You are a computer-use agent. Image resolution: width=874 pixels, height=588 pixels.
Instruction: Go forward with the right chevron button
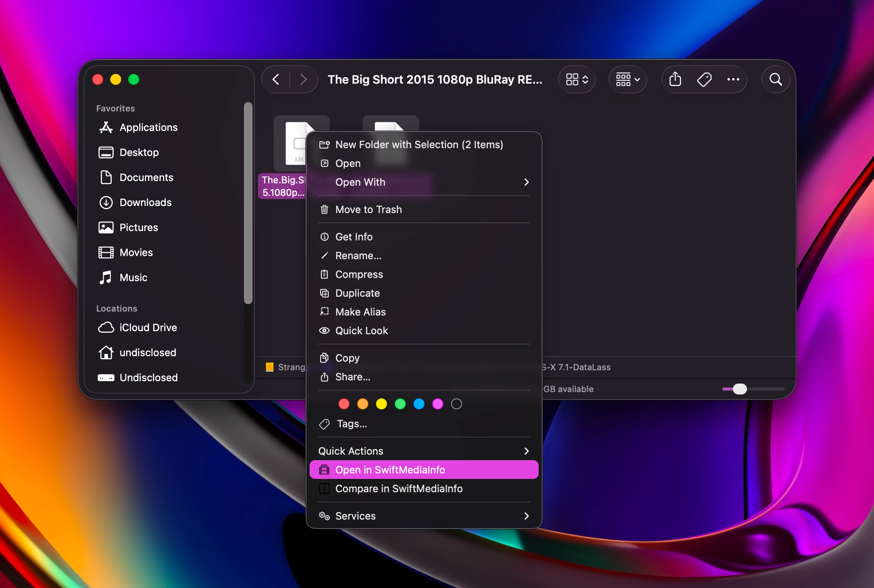click(303, 79)
